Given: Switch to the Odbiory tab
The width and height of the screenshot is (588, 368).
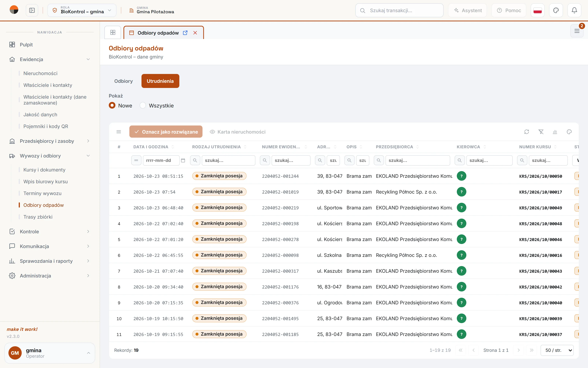Looking at the screenshot, I should pos(123,81).
